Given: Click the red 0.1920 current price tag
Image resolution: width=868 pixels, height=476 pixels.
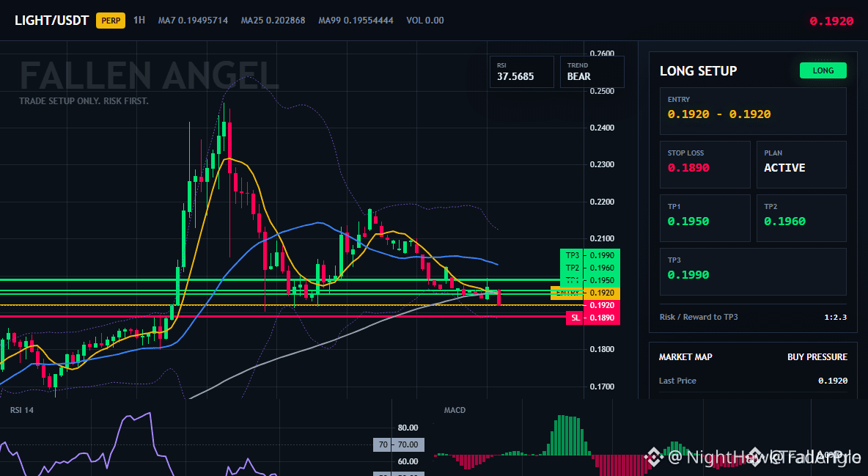Looking at the screenshot, I should click(x=602, y=305).
